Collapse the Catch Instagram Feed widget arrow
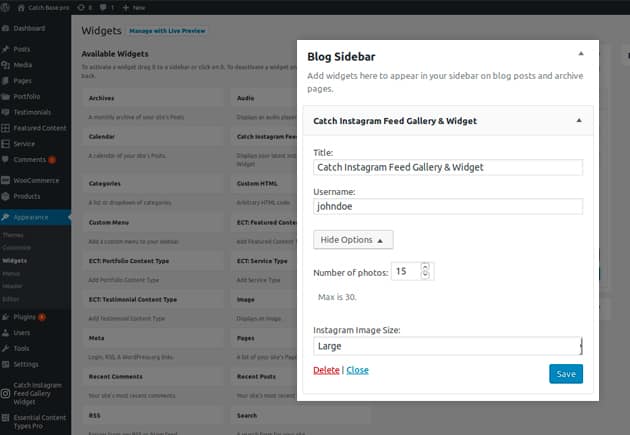The width and height of the screenshot is (630, 435). 579,120
